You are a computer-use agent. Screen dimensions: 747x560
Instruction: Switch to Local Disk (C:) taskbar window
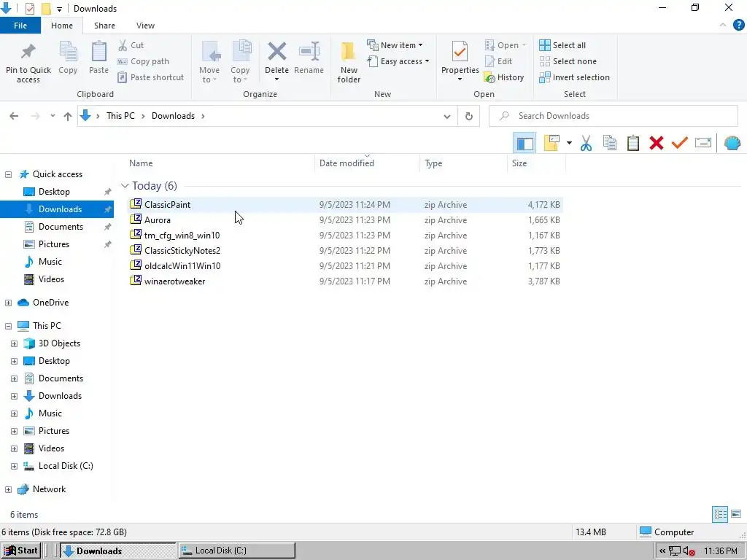pos(237,551)
